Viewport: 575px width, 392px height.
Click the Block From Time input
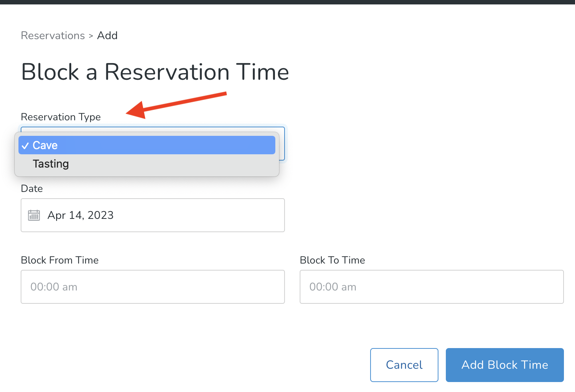(153, 287)
